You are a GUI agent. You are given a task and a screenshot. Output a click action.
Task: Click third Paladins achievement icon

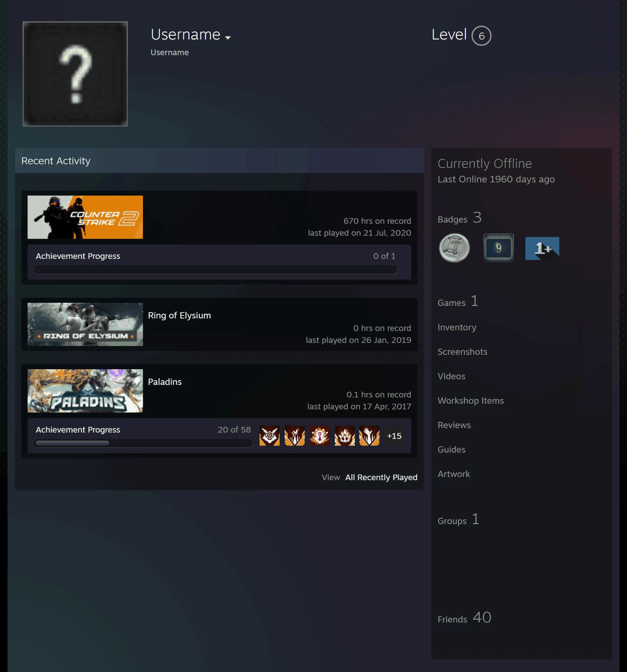320,436
